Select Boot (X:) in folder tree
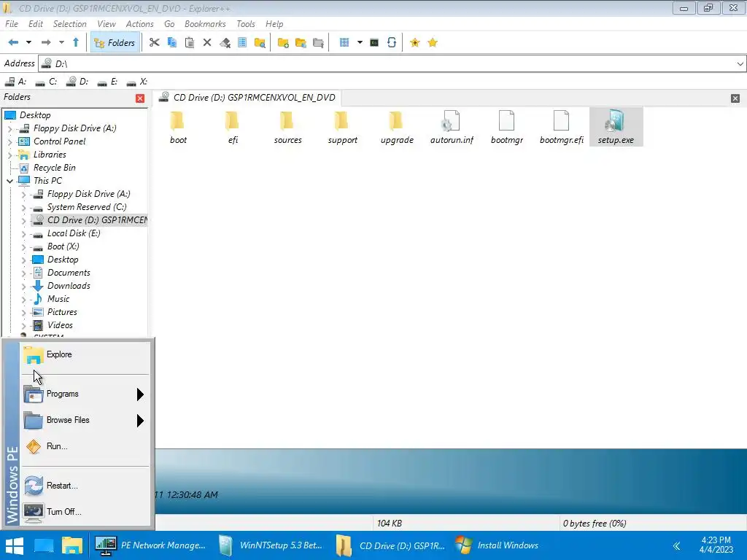The height and width of the screenshot is (560, 747). pos(63,246)
